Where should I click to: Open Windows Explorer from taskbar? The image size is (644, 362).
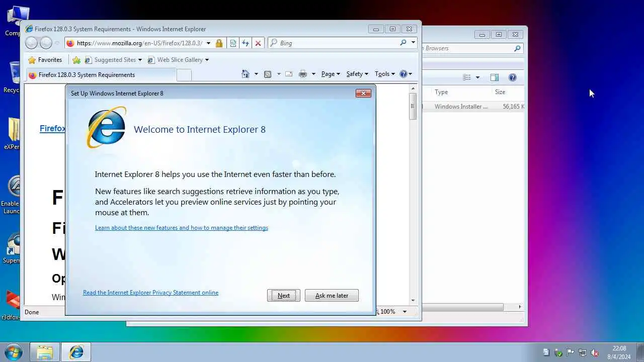point(45,352)
